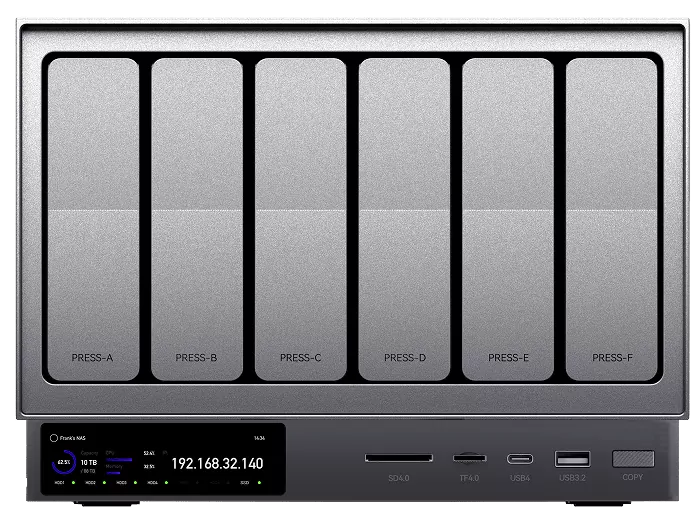Click the TF4.0 card slot

click(468, 459)
